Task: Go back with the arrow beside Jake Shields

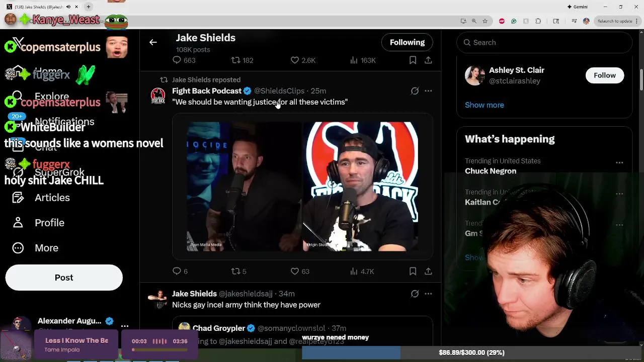Action: tap(153, 42)
